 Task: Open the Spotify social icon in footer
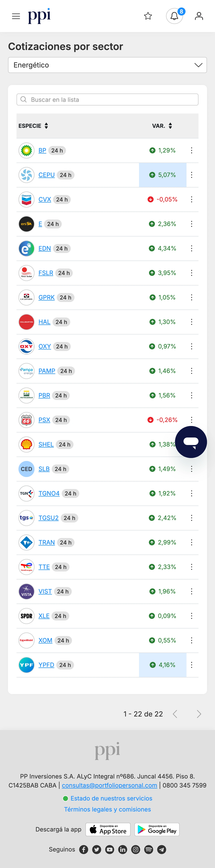pyautogui.click(x=149, y=849)
